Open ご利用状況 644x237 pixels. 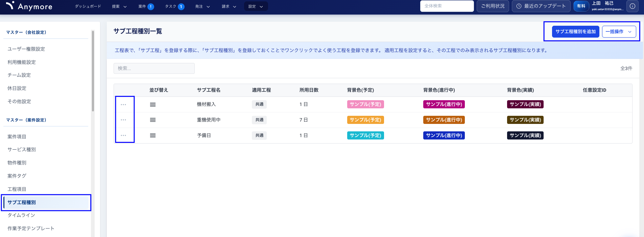[493, 6]
